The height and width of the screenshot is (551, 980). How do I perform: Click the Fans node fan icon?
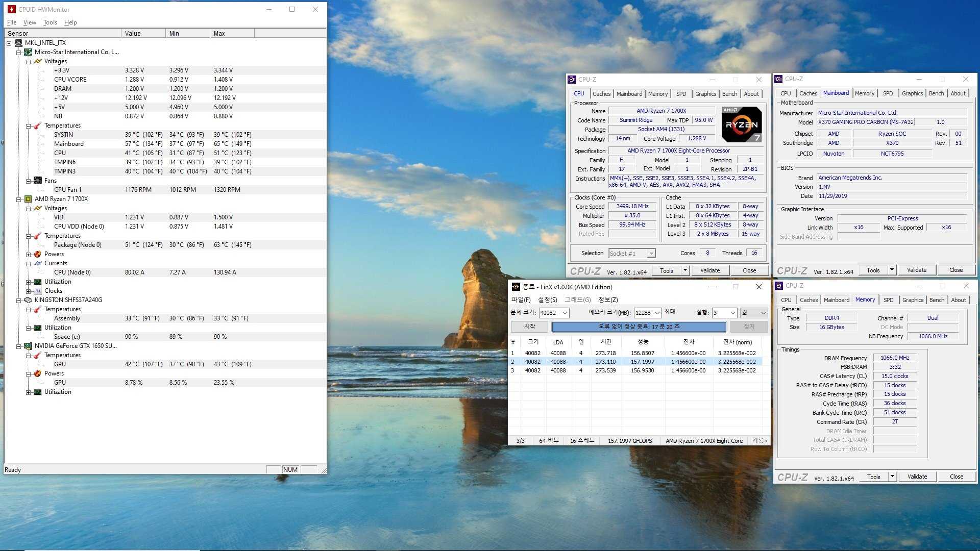[38, 181]
